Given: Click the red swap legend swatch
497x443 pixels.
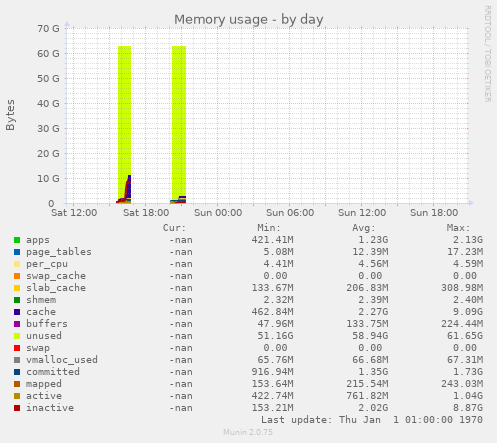Looking at the screenshot, I should click(17, 348).
